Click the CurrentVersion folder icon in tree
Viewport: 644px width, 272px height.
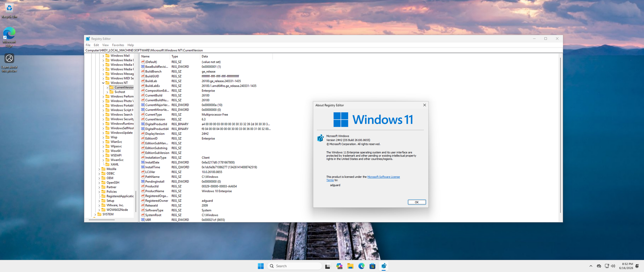tap(111, 87)
